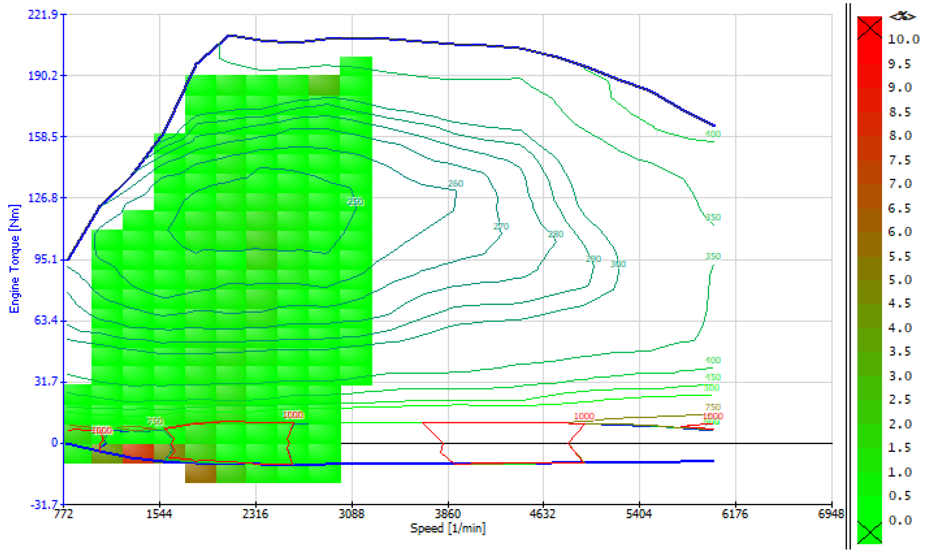929x560 pixels.
Task: Click the <%> unit label above the color scale
Action: [x=902, y=16]
